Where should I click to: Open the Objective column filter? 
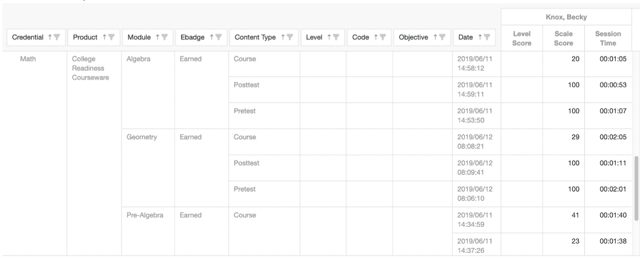click(x=442, y=37)
